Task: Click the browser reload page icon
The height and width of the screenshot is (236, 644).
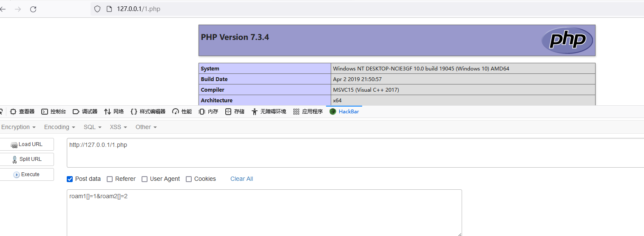Action: tap(33, 9)
